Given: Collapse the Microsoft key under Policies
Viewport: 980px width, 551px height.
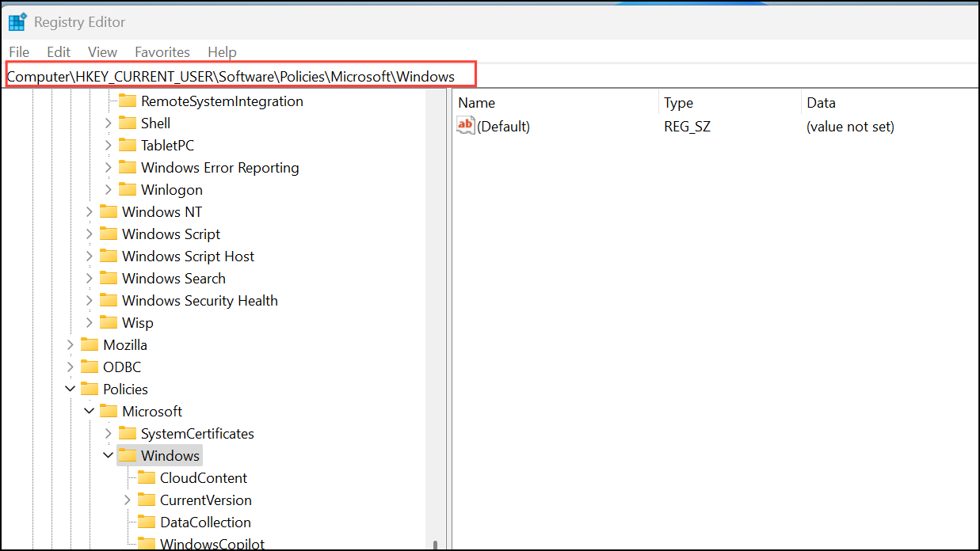Looking at the screenshot, I should (90, 412).
